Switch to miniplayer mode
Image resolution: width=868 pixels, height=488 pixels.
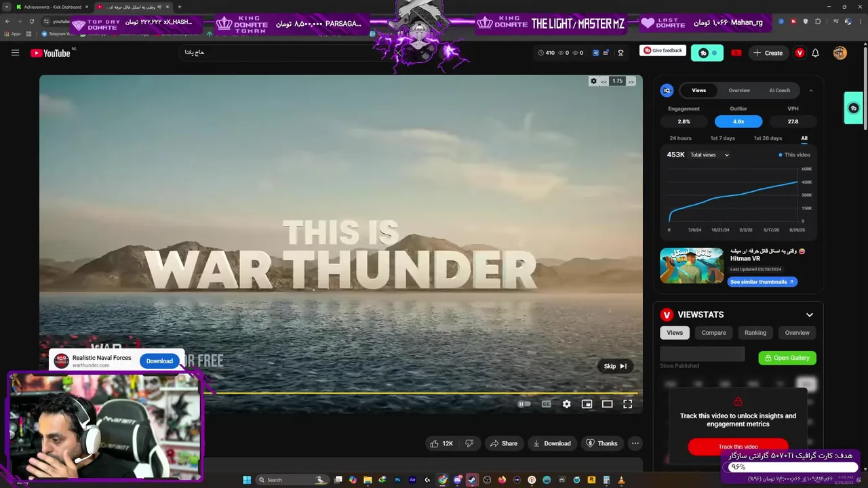point(587,404)
